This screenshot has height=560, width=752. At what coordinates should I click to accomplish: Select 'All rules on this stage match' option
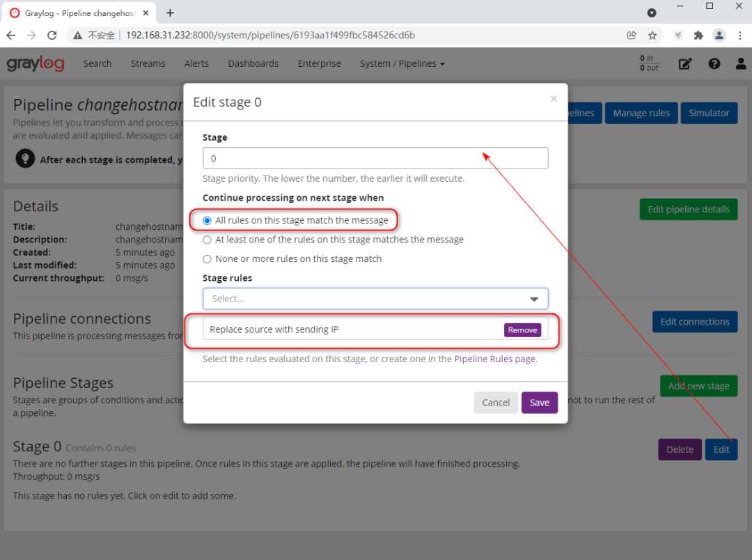207,220
